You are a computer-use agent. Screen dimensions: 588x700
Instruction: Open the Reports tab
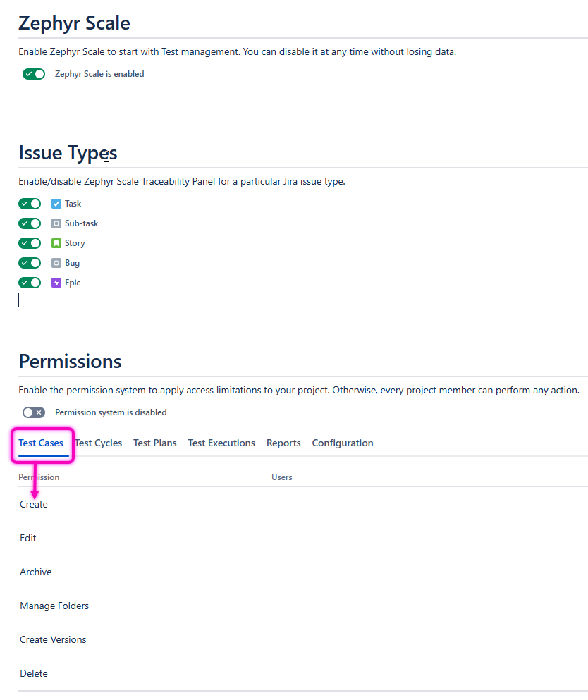click(x=283, y=443)
